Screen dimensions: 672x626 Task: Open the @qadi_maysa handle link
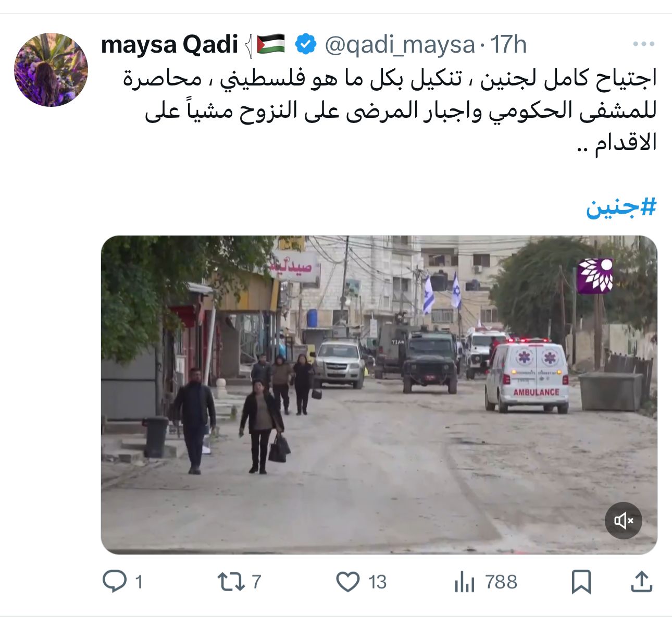coord(400,45)
